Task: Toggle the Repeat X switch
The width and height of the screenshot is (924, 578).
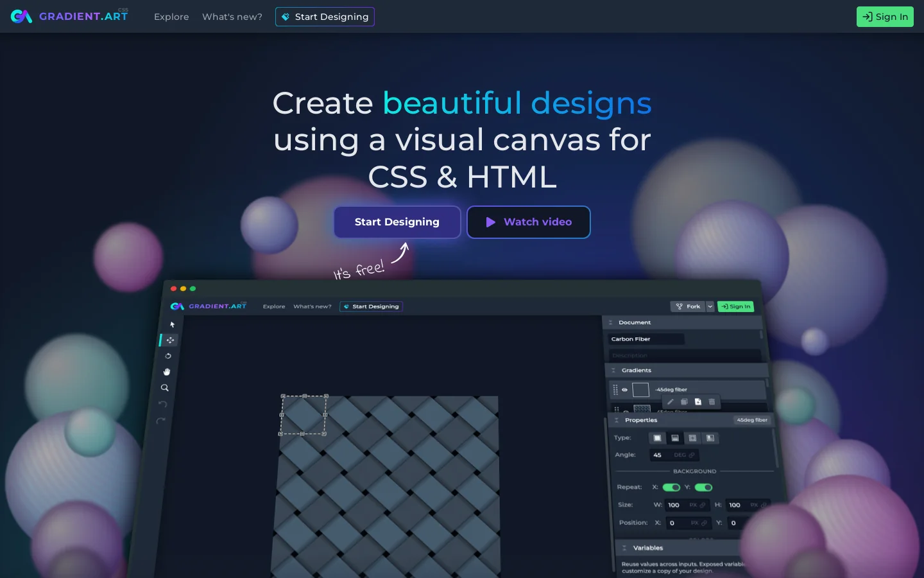Action: click(671, 487)
